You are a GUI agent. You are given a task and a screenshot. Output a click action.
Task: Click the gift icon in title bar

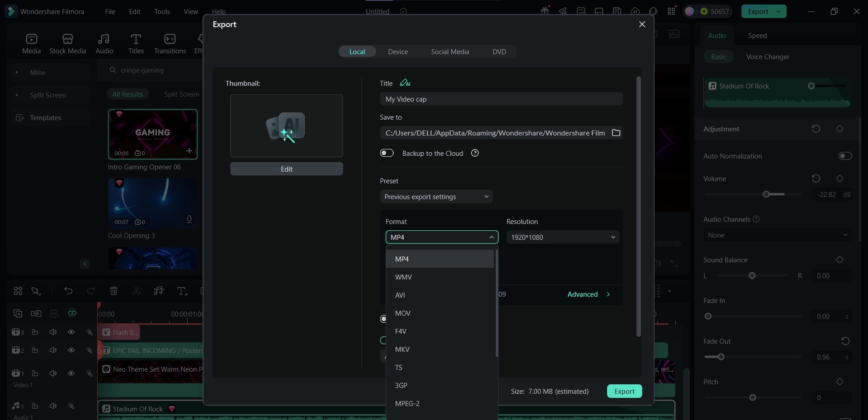(545, 11)
